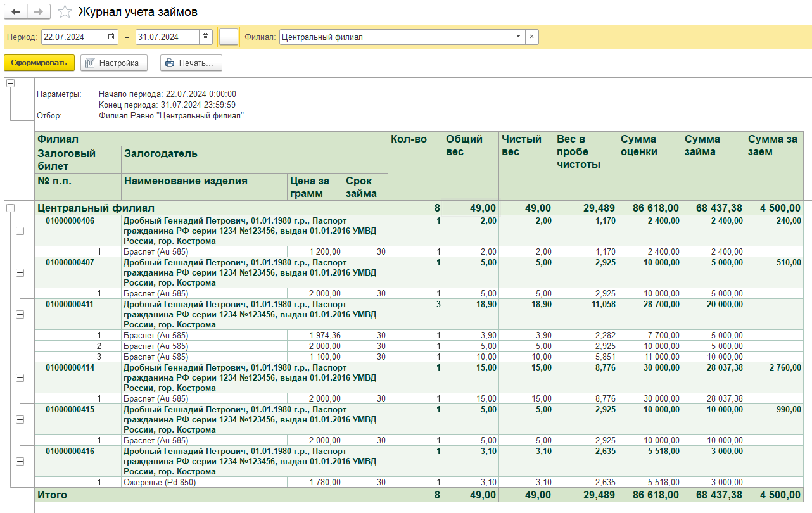The width and height of the screenshot is (812, 513).
Task: Collapse ticket 01000000416 group
Action: pyautogui.click(x=20, y=462)
